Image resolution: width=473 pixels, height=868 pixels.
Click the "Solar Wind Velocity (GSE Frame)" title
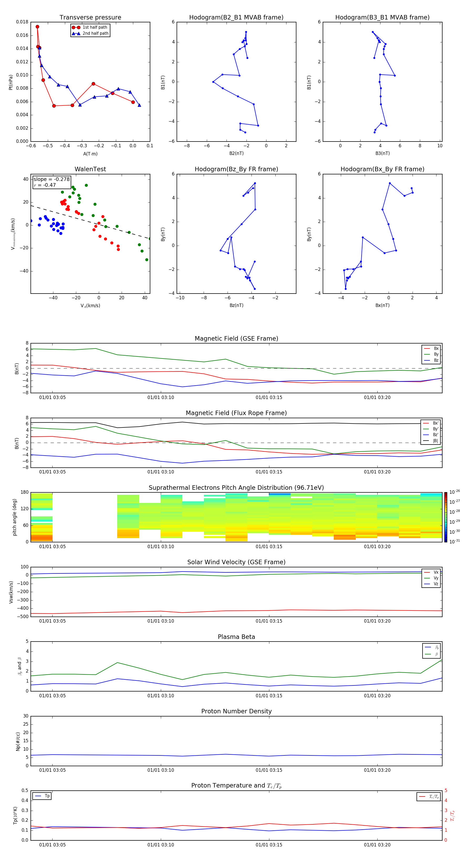[x=236, y=562]
